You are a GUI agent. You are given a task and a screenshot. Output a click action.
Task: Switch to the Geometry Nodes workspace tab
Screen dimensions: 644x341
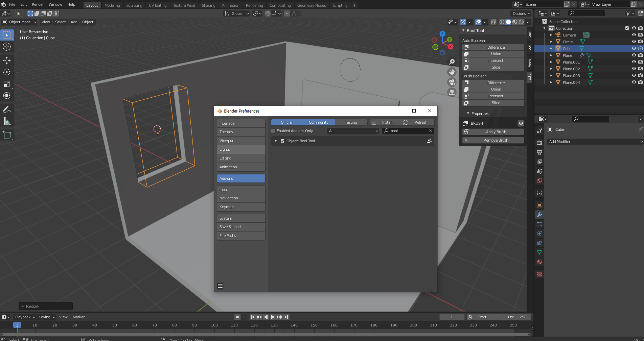click(x=312, y=5)
